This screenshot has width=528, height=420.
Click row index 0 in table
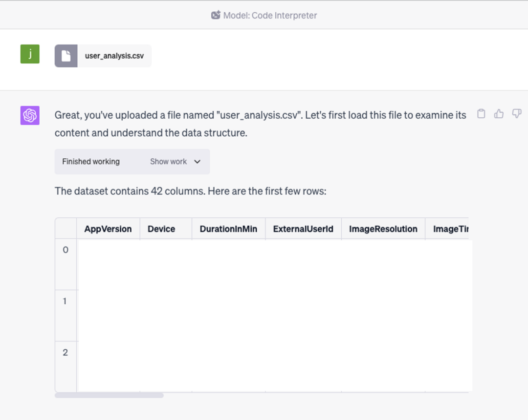[x=66, y=250]
